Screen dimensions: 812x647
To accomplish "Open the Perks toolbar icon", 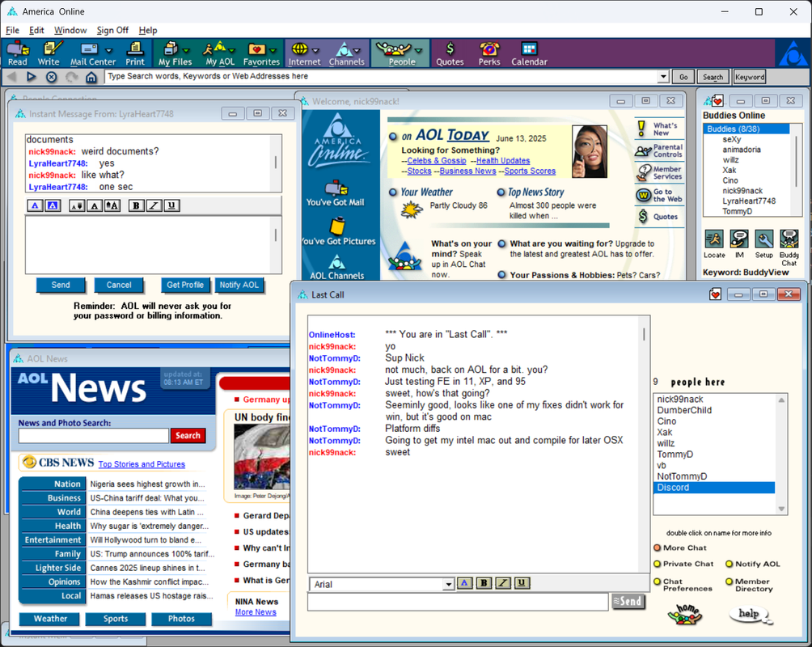I will 488,53.
